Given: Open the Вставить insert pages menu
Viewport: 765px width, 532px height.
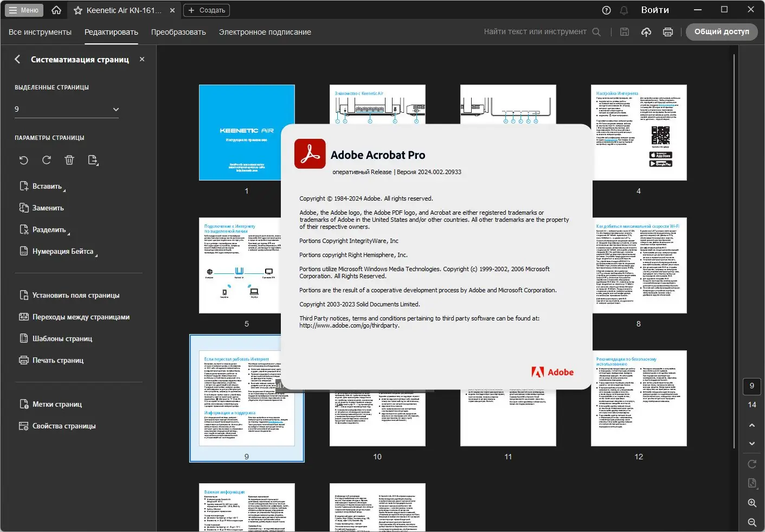Looking at the screenshot, I should (42, 186).
